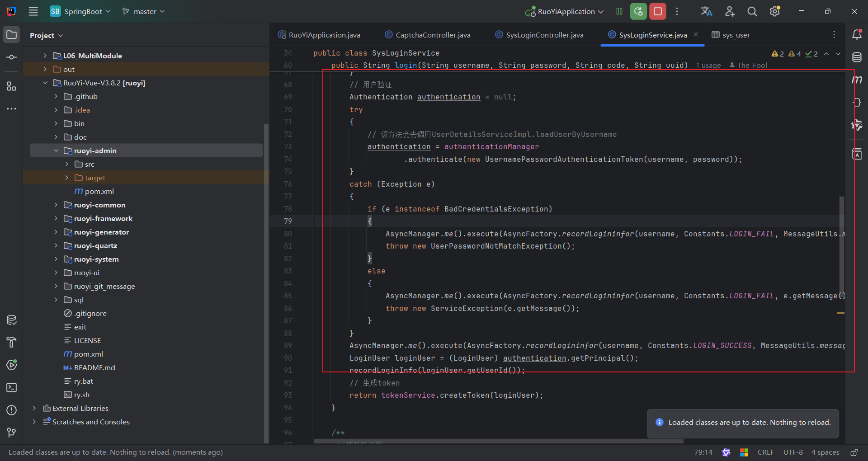Click the AI assistant status bar icon
The height and width of the screenshot is (461, 868).
726,452
